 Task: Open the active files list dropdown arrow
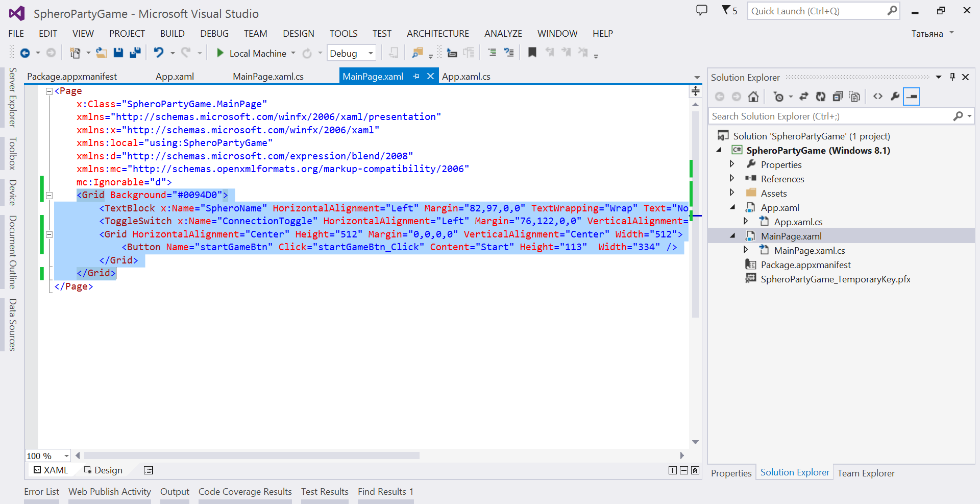(697, 78)
